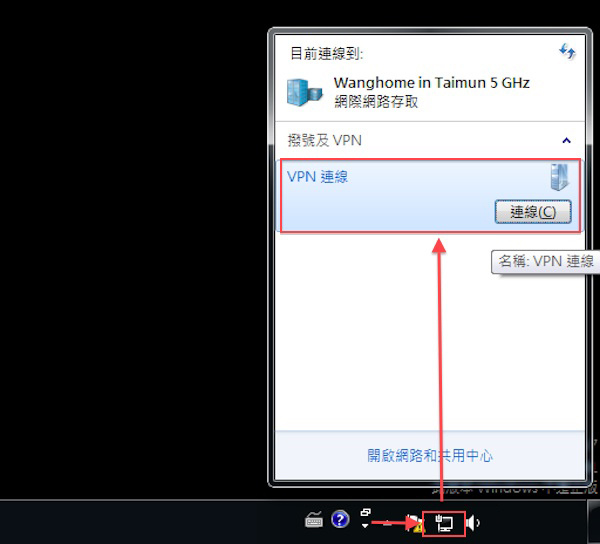Open the volume speaker tray icon

(473, 523)
